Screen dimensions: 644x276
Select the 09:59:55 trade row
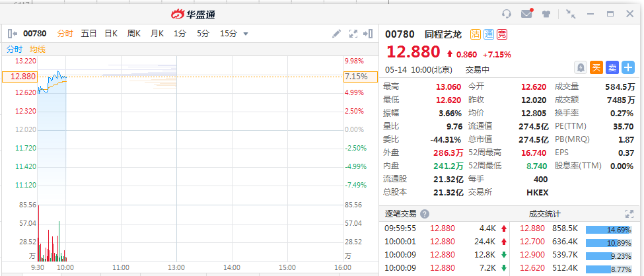446,228
